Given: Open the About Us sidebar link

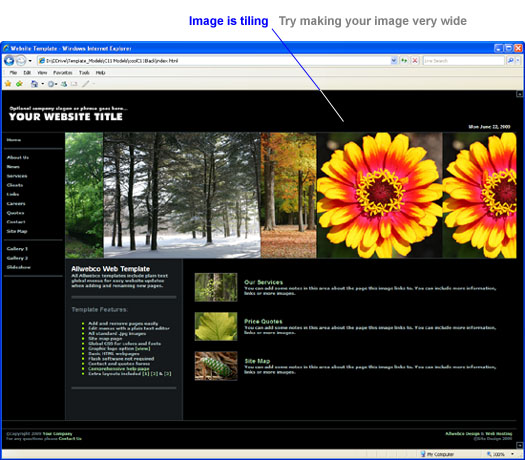Looking at the screenshot, I should pos(18,157).
